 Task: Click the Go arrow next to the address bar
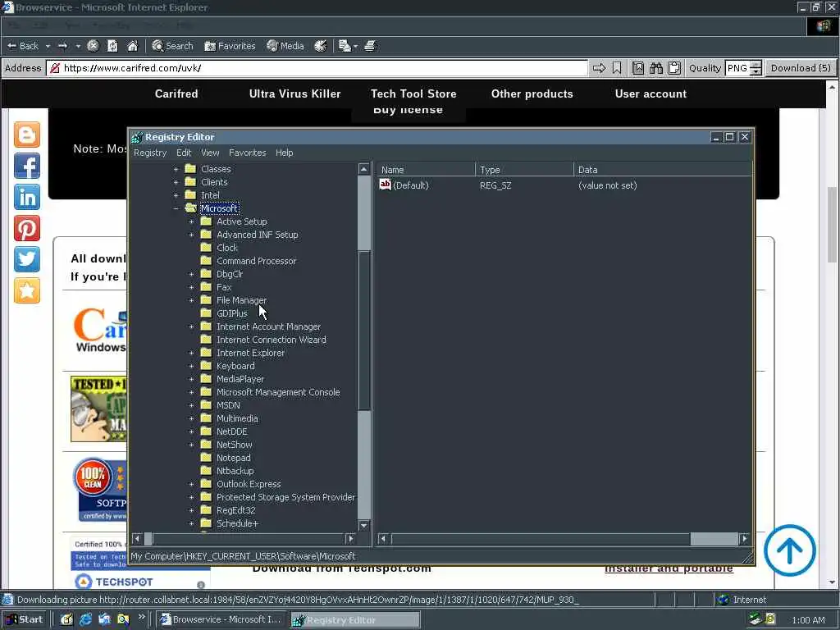599,68
